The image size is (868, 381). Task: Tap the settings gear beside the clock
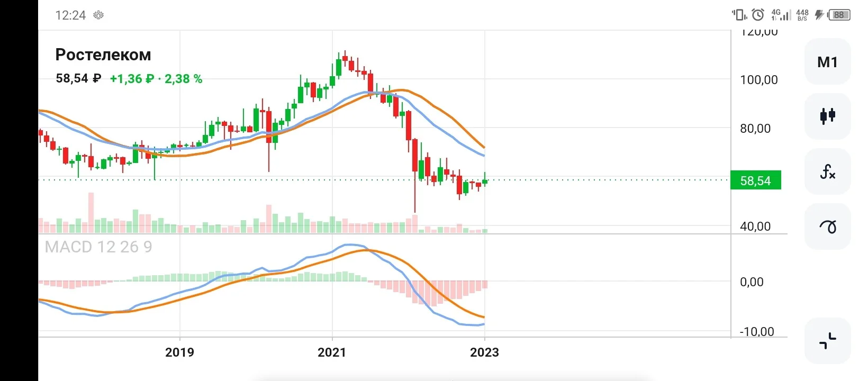[x=98, y=15]
